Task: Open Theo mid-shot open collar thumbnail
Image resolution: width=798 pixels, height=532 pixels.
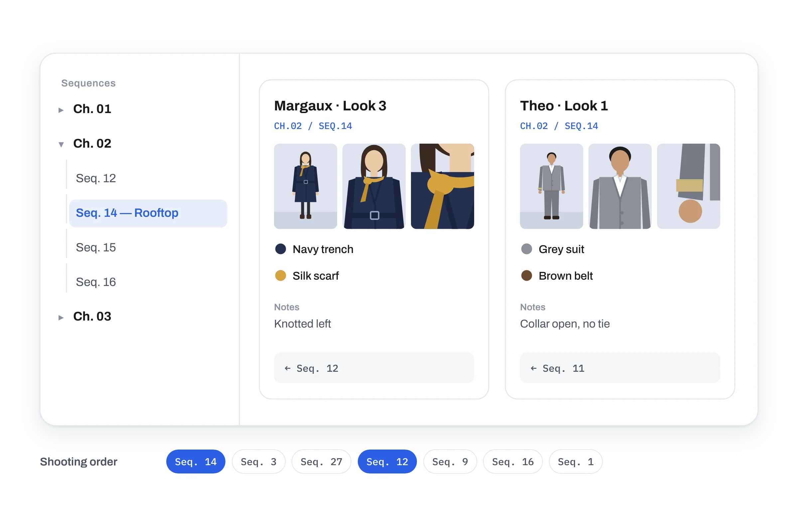Action: pos(620,186)
